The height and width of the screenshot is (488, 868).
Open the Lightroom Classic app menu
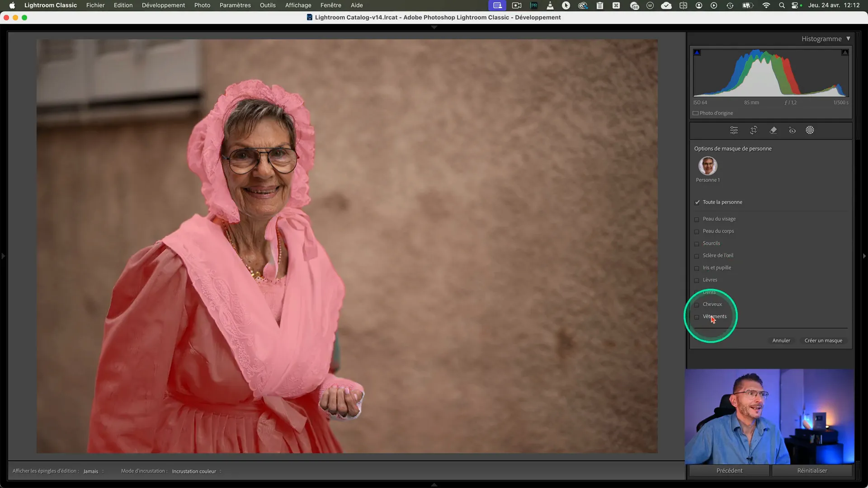tap(51, 5)
